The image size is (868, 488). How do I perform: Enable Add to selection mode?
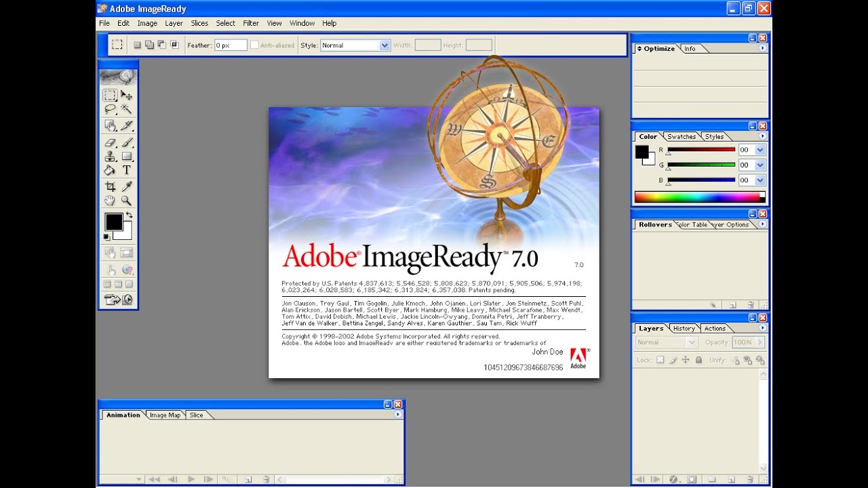(x=149, y=45)
